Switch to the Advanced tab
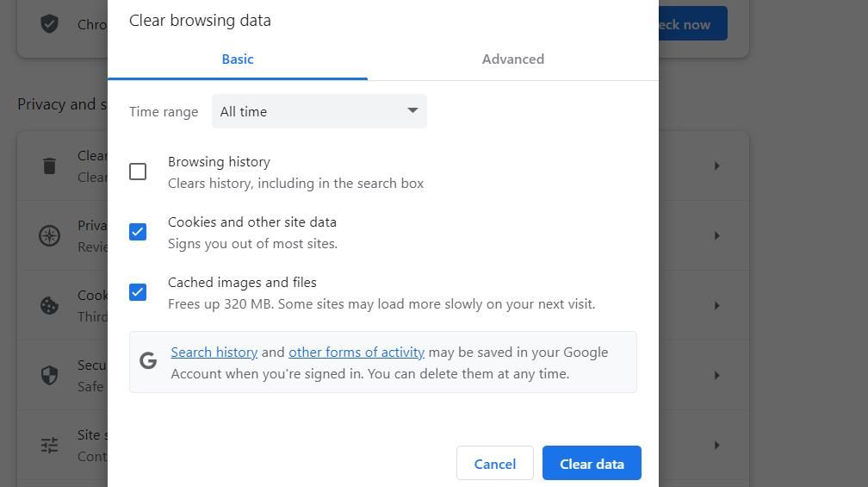 [512, 59]
